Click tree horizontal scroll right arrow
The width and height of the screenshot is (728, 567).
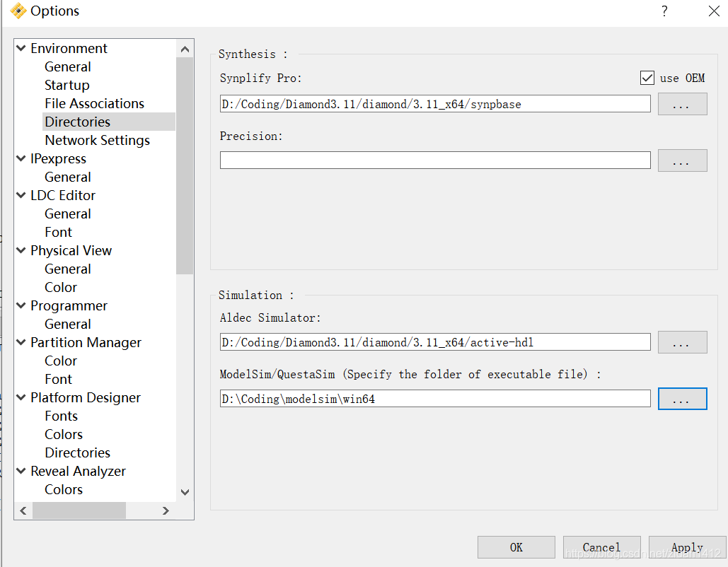166,510
